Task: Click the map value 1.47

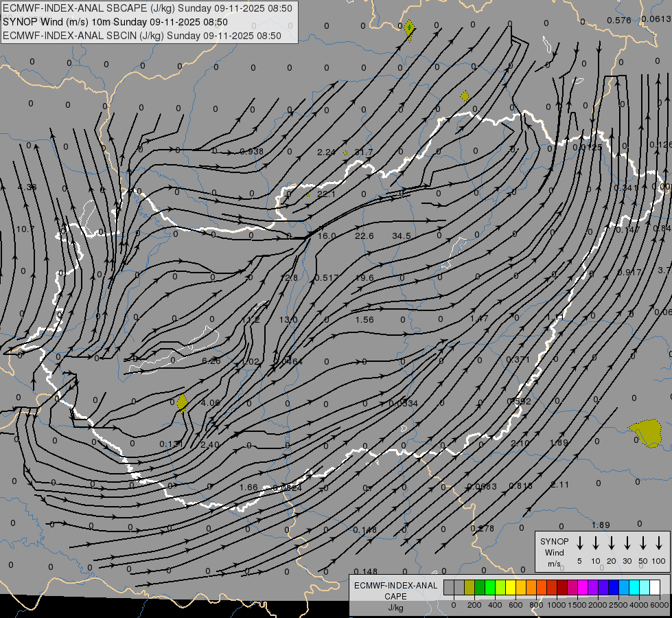Action: point(479,318)
